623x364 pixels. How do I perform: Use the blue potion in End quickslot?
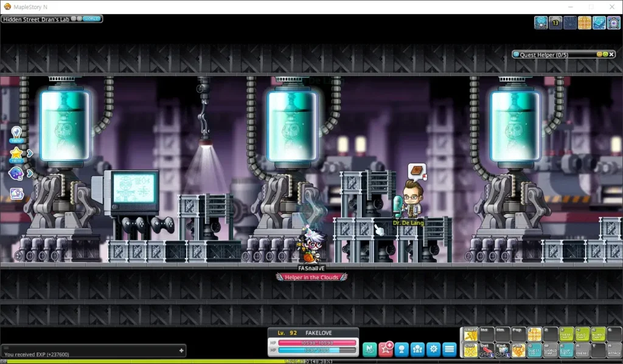click(x=502, y=350)
